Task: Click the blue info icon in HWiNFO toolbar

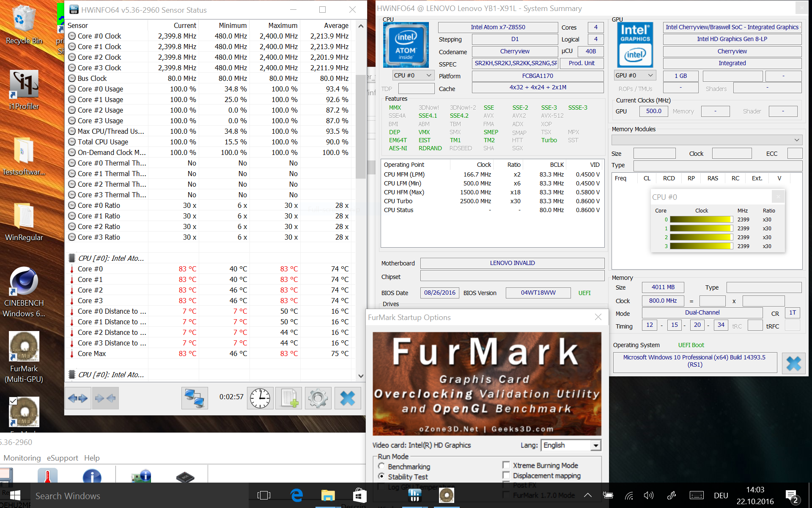Action: tap(92, 476)
